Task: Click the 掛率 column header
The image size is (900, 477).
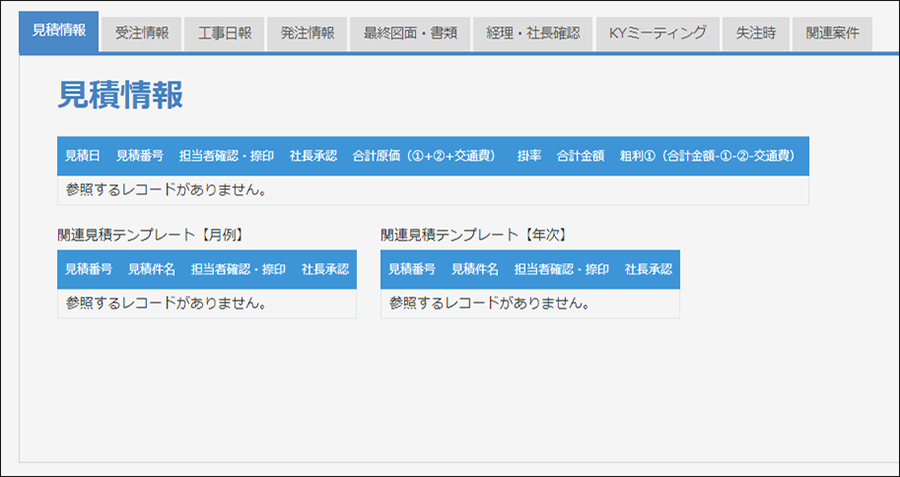Action: click(529, 156)
